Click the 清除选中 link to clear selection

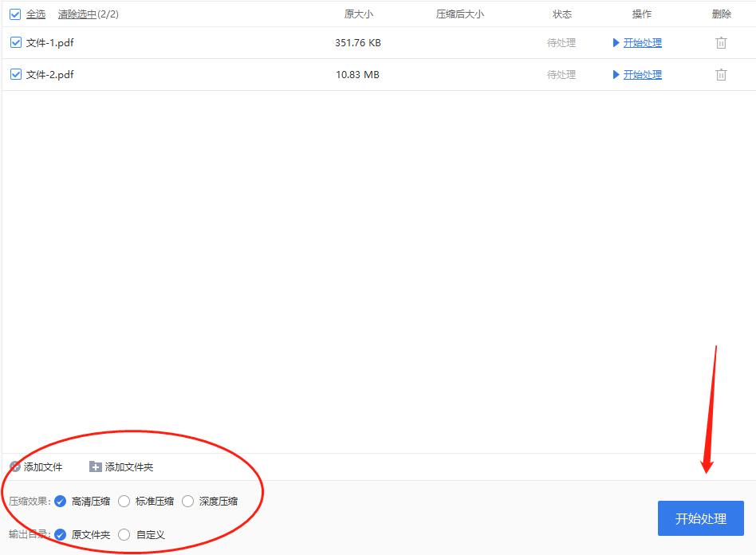78,14
